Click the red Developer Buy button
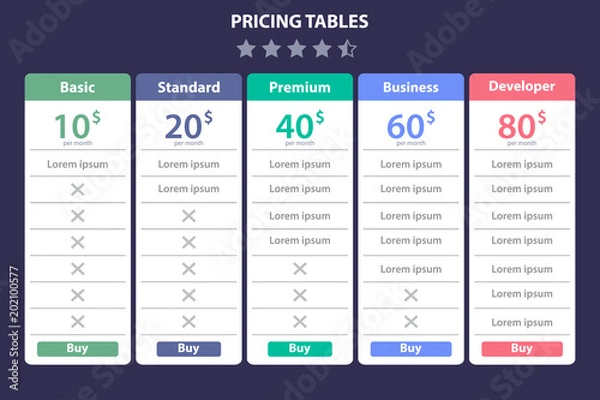 point(522,349)
